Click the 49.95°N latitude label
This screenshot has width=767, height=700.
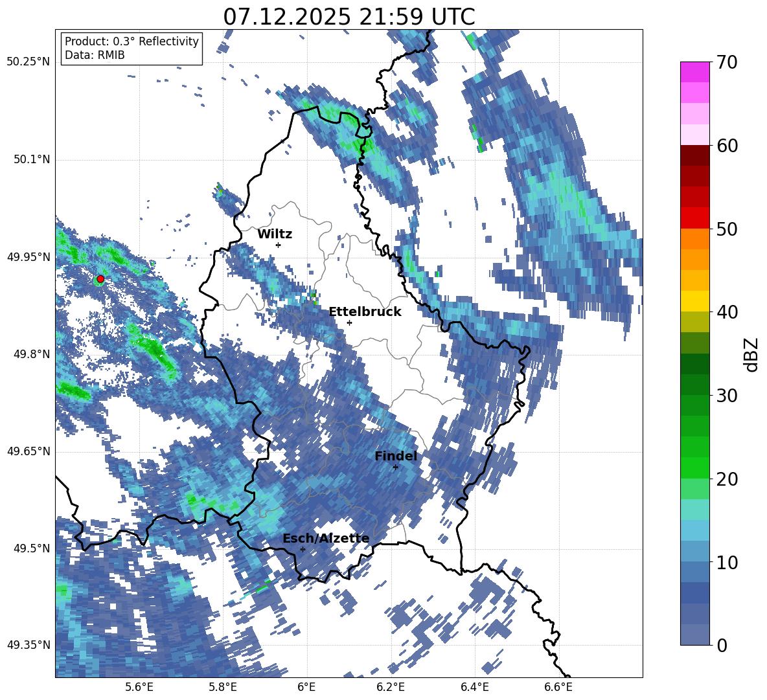(x=29, y=257)
